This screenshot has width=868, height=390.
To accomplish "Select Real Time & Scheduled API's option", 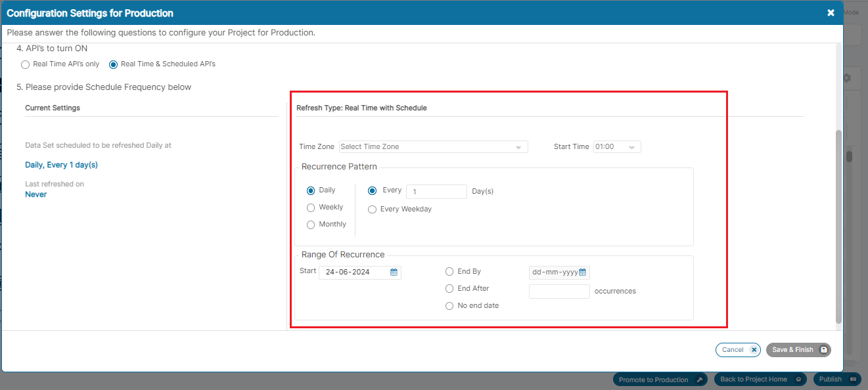I will tap(114, 64).
